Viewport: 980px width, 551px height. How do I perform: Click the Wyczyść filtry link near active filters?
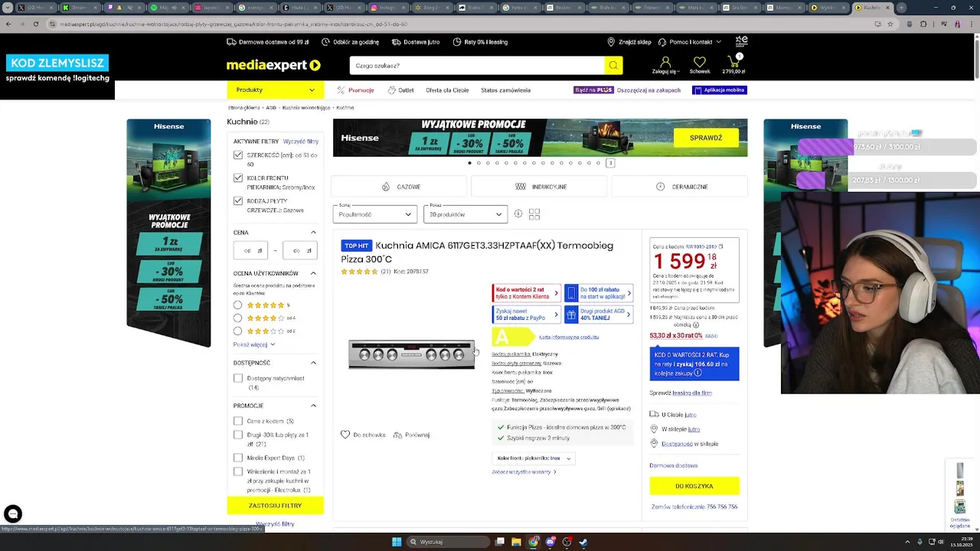pos(301,142)
